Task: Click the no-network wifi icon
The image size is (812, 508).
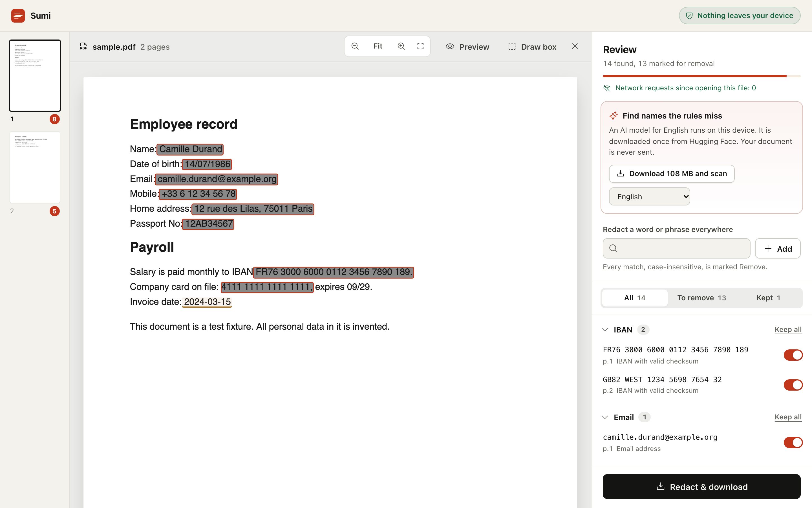Action: click(607, 88)
